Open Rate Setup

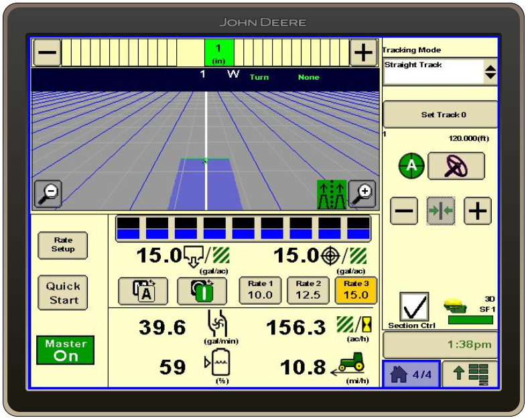(x=62, y=245)
